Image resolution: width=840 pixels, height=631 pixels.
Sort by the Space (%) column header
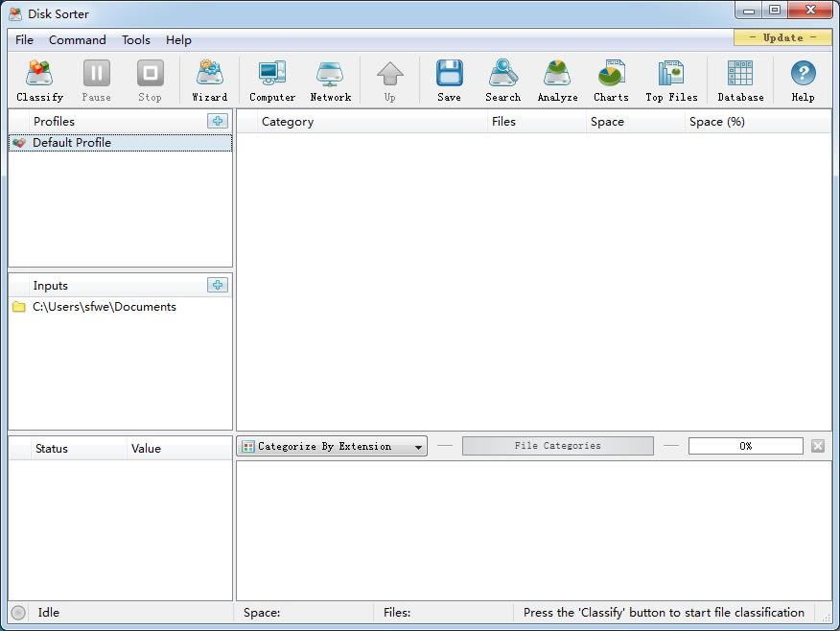[x=758, y=122]
